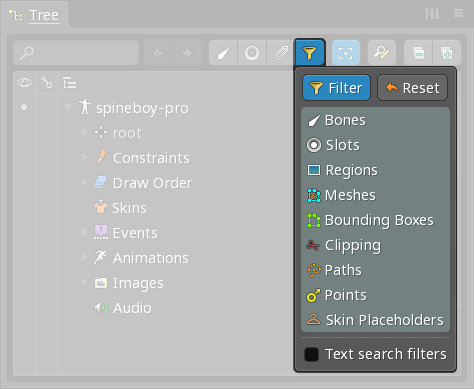Expand the Constraints tree node
This screenshot has width=474, height=389.
tap(85, 157)
